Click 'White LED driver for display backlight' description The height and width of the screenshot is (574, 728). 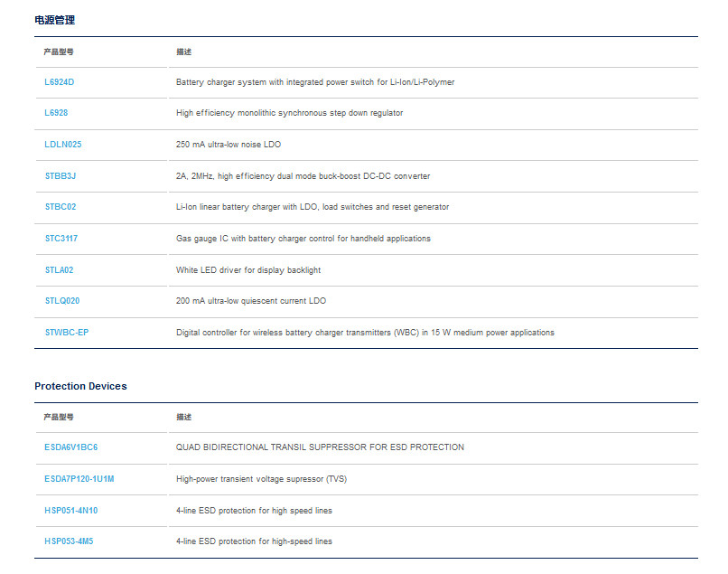point(248,270)
